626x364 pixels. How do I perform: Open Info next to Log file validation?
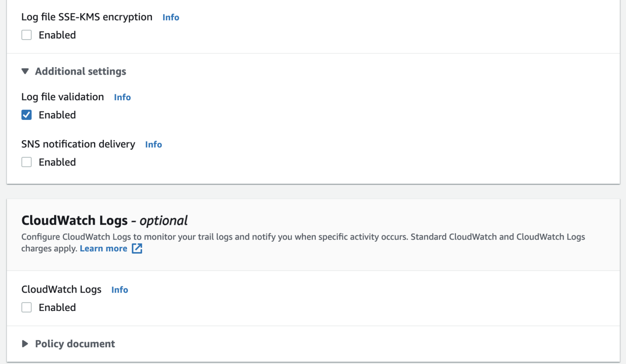click(122, 97)
